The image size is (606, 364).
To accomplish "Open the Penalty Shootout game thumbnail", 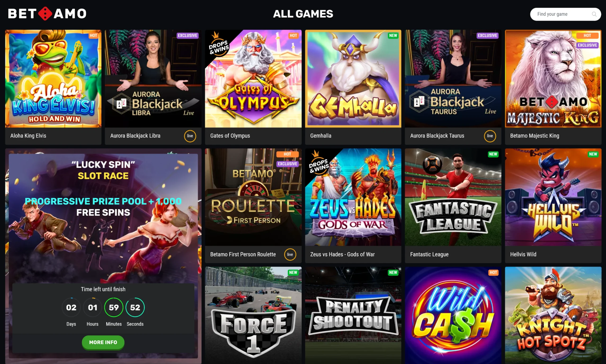I will point(353,315).
